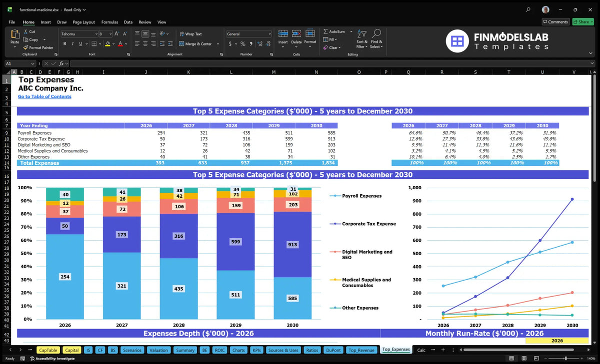
Task: Click the previous sheet tab arrow
Action: click(11, 350)
